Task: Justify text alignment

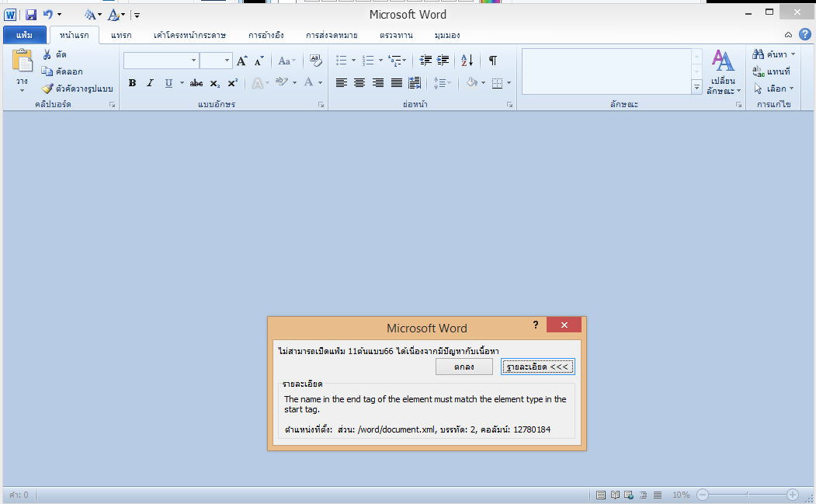Action: point(397,83)
